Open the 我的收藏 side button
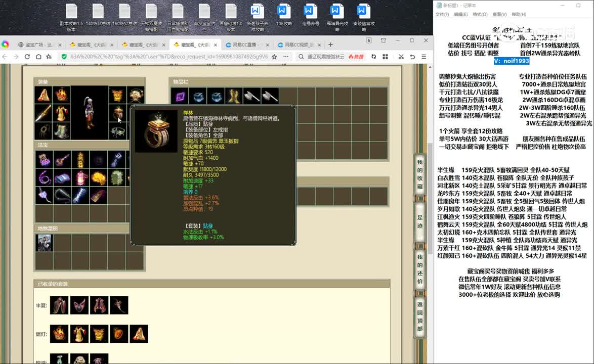Image resolution: width=594 pixels, height=364 pixels. pyautogui.click(x=420, y=174)
